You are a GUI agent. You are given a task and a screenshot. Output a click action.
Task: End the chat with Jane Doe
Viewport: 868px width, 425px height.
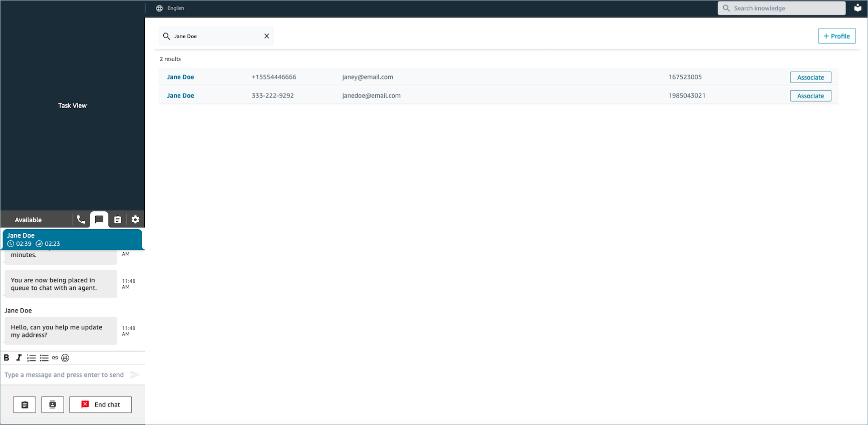(101, 404)
